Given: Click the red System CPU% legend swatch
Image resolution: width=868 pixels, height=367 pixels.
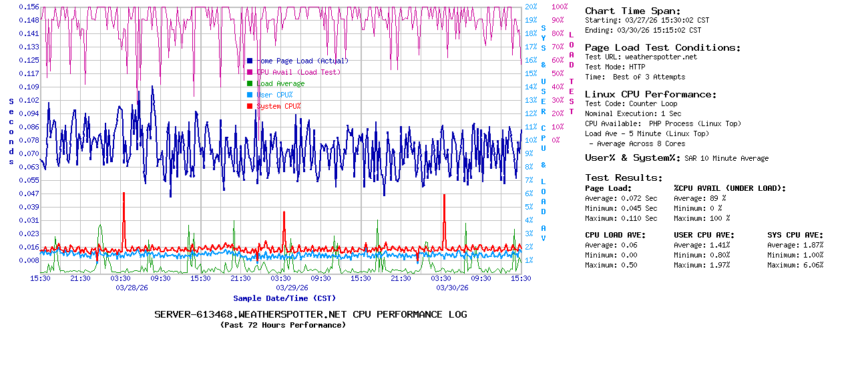Looking at the screenshot, I should 250,106.
